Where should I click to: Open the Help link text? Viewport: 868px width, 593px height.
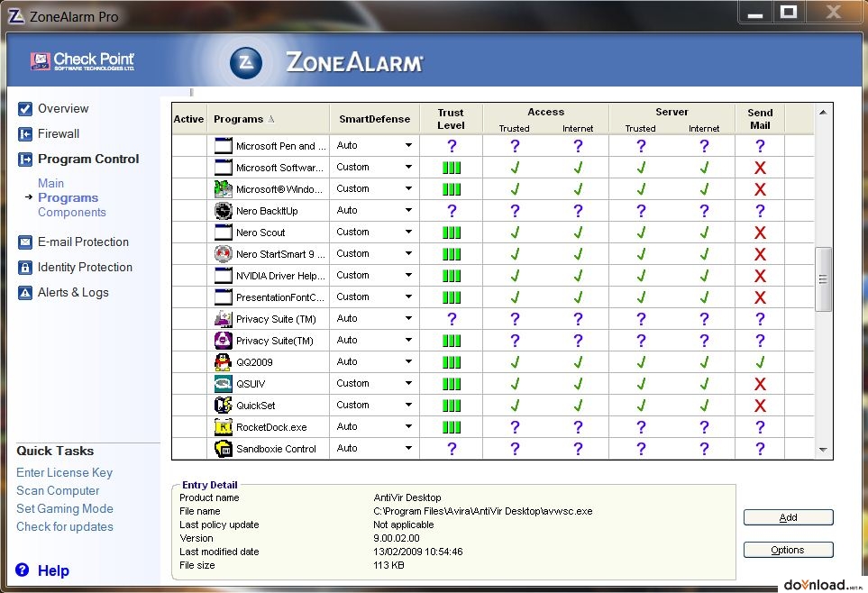[54, 570]
